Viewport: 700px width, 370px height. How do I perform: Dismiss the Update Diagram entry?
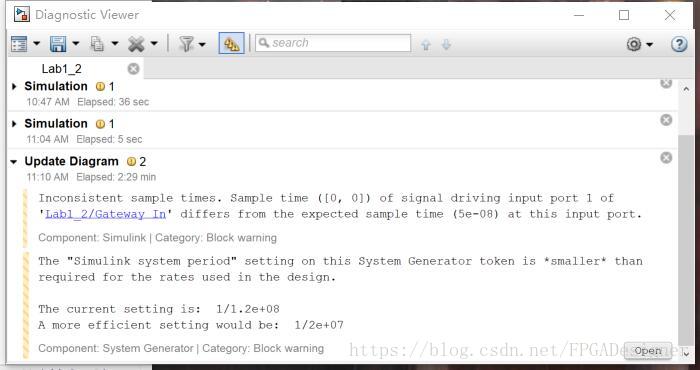click(x=666, y=158)
